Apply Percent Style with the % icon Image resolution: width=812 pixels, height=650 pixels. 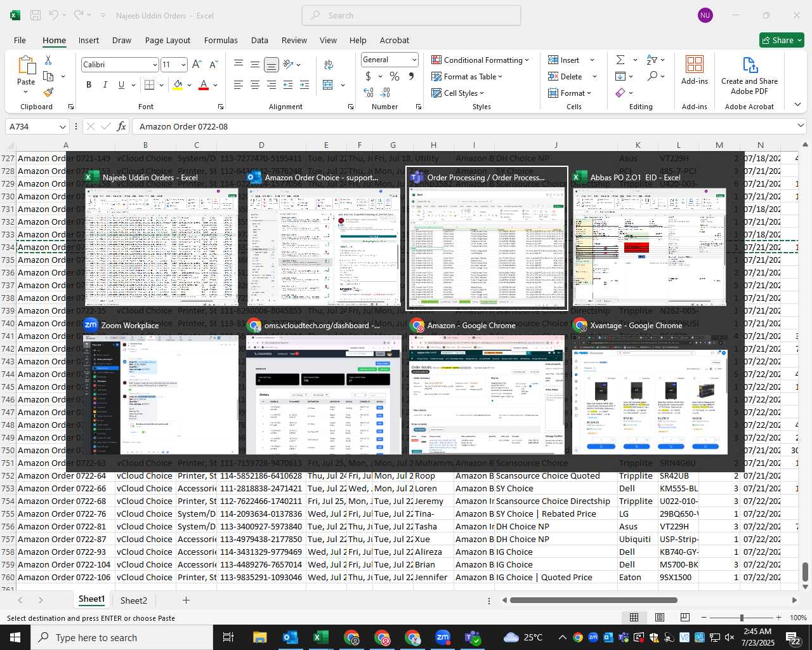pos(395,76)
